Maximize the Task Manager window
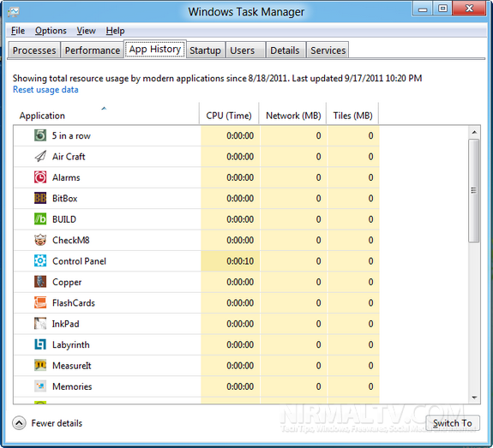Screen dimensions: 493x448 coord(442,9)
